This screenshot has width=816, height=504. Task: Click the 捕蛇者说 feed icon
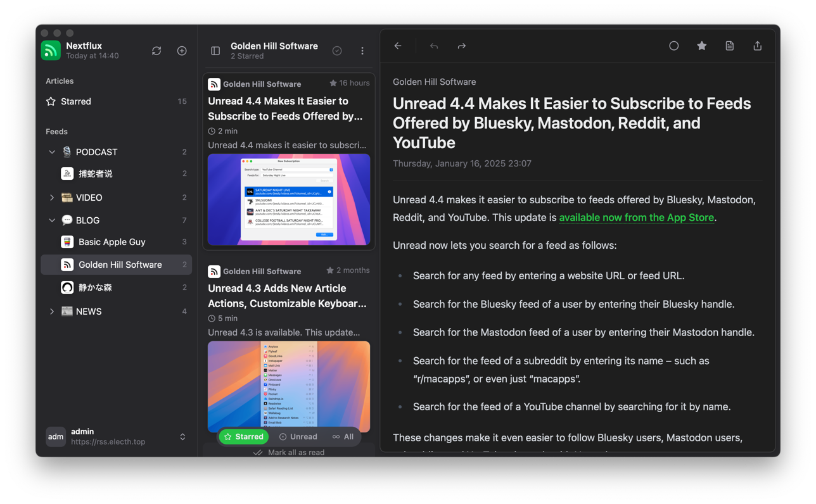(x=67, y=173)
